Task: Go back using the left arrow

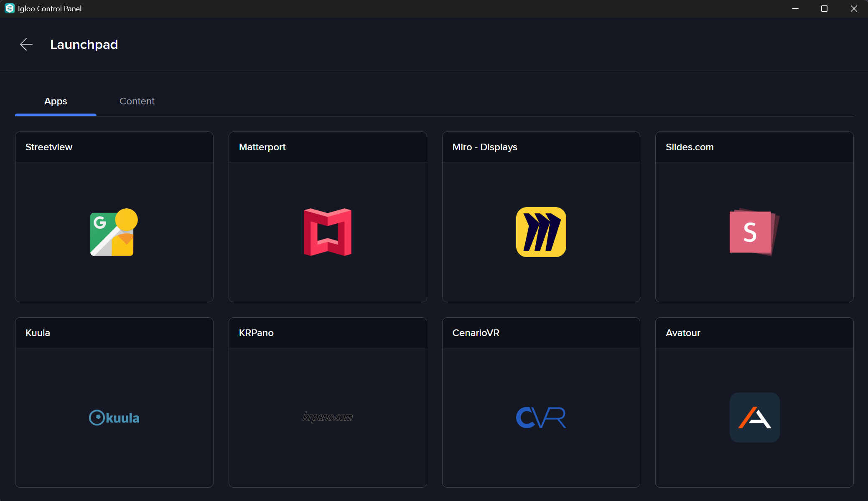Action: (26, 44)
